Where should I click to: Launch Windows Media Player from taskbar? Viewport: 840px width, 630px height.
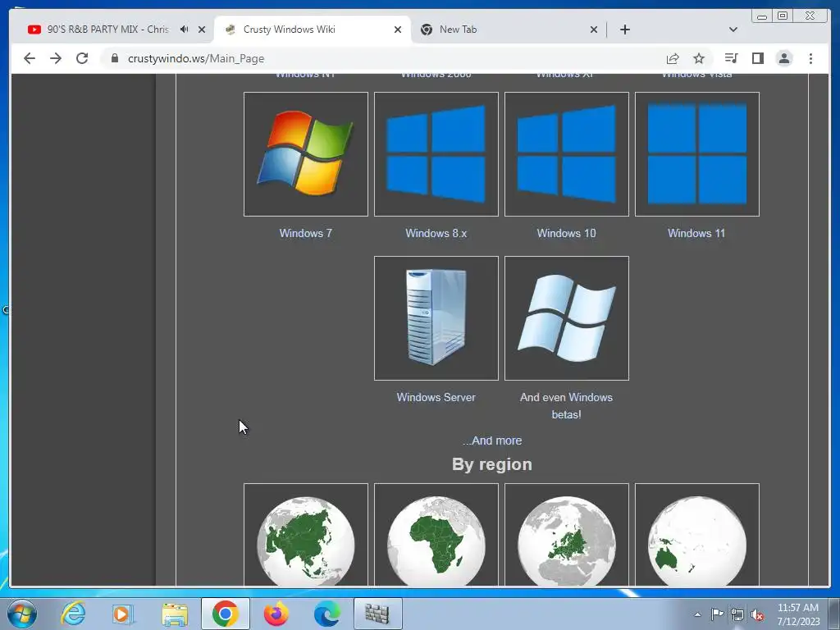123,614
